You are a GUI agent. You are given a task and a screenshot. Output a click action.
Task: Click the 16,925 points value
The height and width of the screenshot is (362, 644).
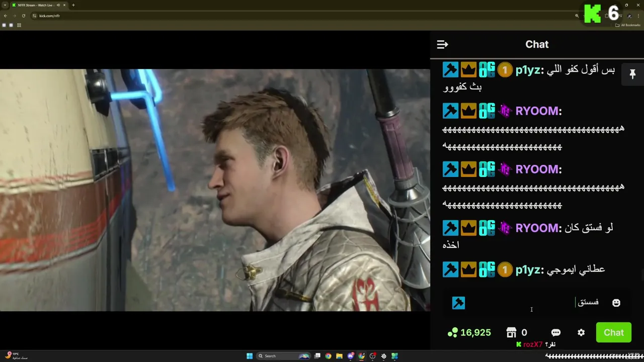[x=475, y=333]
